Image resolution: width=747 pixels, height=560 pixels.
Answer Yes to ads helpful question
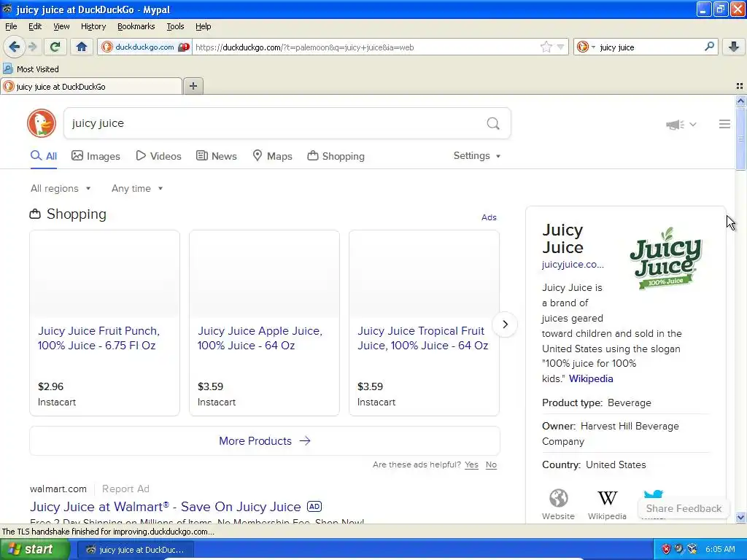[472, 464]
